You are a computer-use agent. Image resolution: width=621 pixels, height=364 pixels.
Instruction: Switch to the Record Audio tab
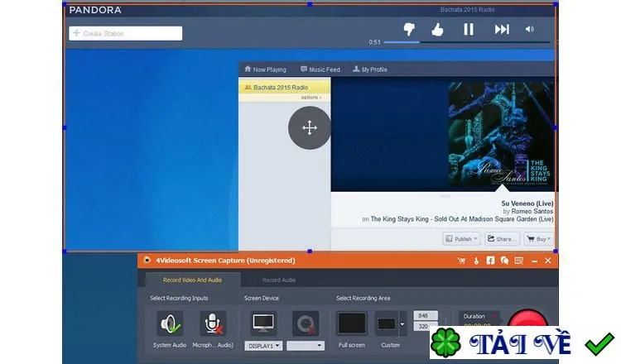[279, 280]
